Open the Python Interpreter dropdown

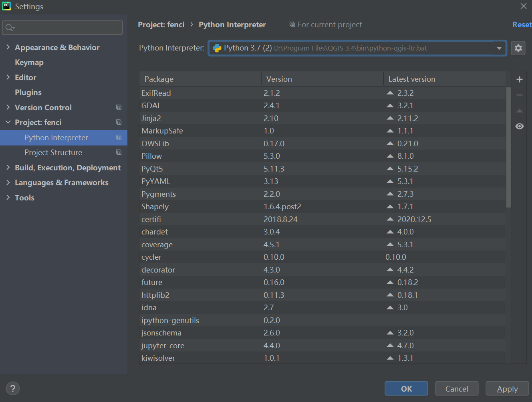(x=499, y=48)
